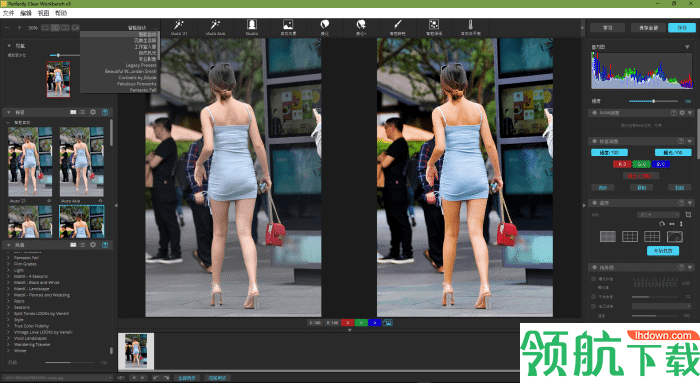700x383 pixels.
Task: Toggle the cyan image compare icon below preview
Action: [388, 322]
